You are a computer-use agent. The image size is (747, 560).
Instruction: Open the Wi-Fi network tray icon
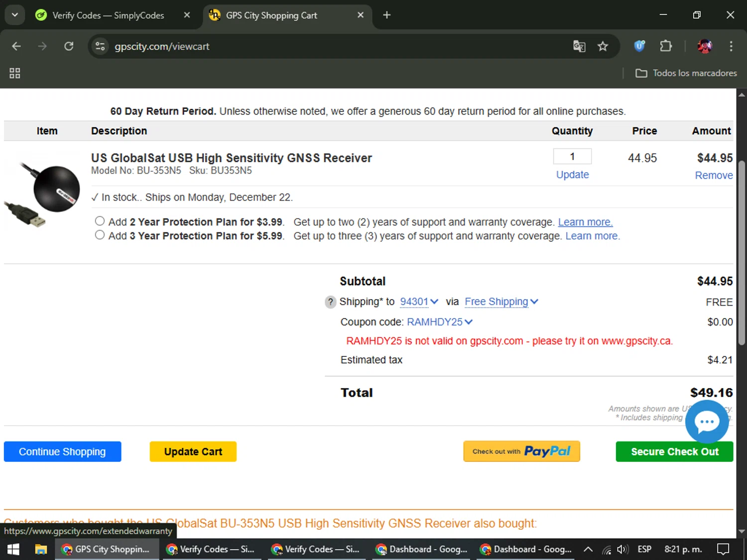[607, 550]
